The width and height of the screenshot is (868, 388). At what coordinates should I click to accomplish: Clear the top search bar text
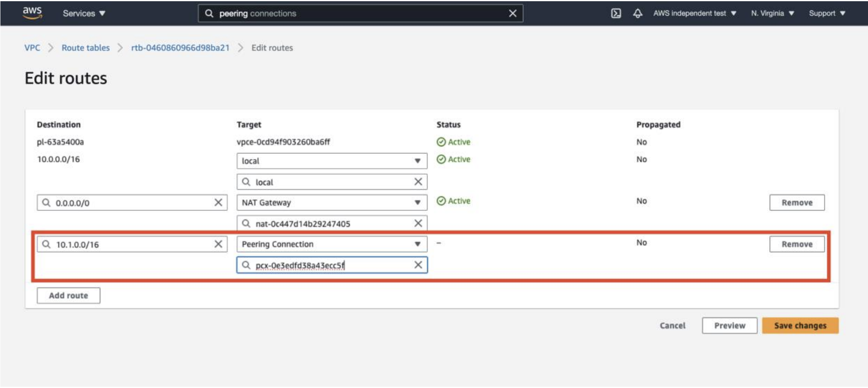pos(512,13)
